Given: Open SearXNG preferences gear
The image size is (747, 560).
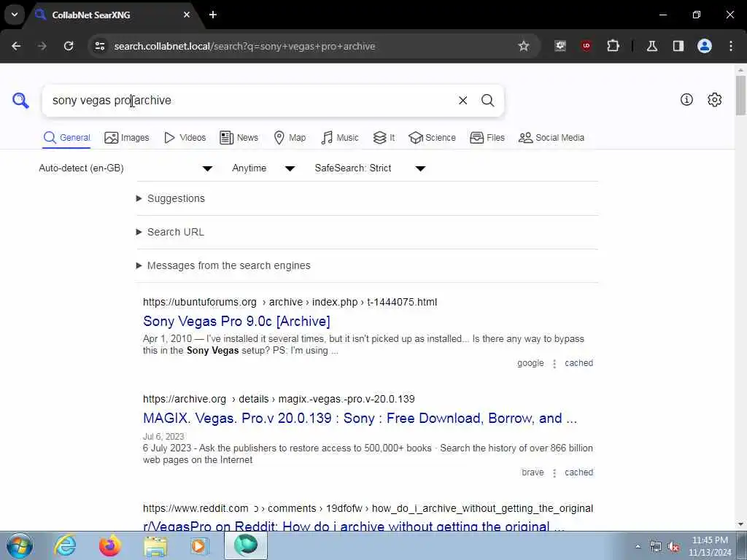Looking at the screenshot, I should [714, 99].
